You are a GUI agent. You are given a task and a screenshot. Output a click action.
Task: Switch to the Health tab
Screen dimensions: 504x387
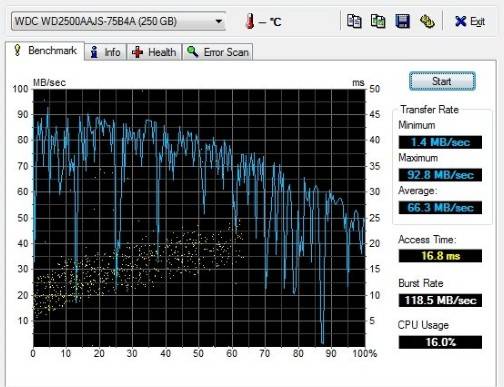point(154,52)
